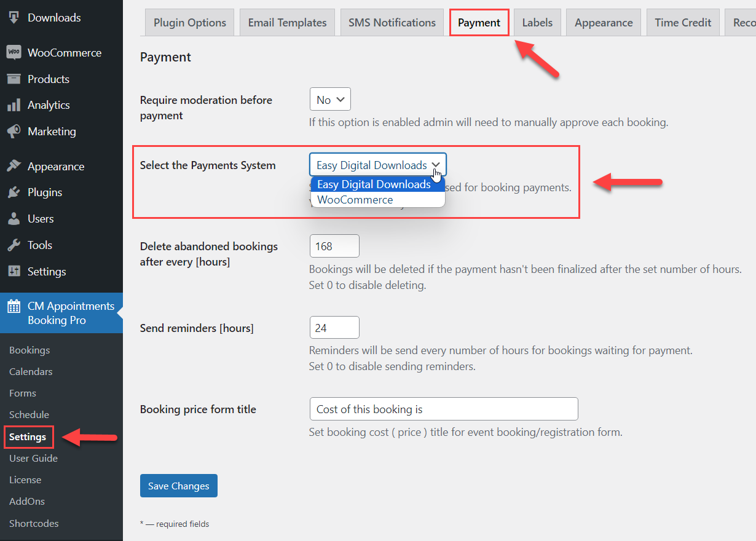Open the Forms submenu link
756x541 pixels.
tap(23, 393)
